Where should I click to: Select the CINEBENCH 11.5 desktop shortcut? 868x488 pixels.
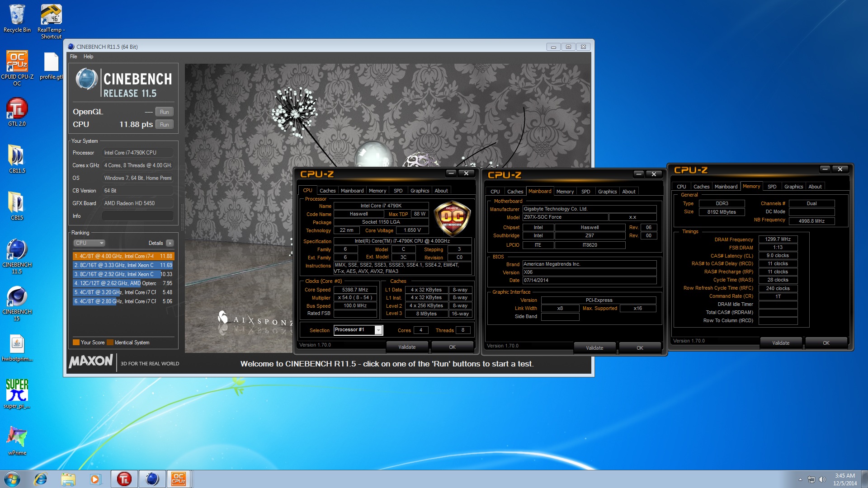pyautogui.click(x=17, y=256)
